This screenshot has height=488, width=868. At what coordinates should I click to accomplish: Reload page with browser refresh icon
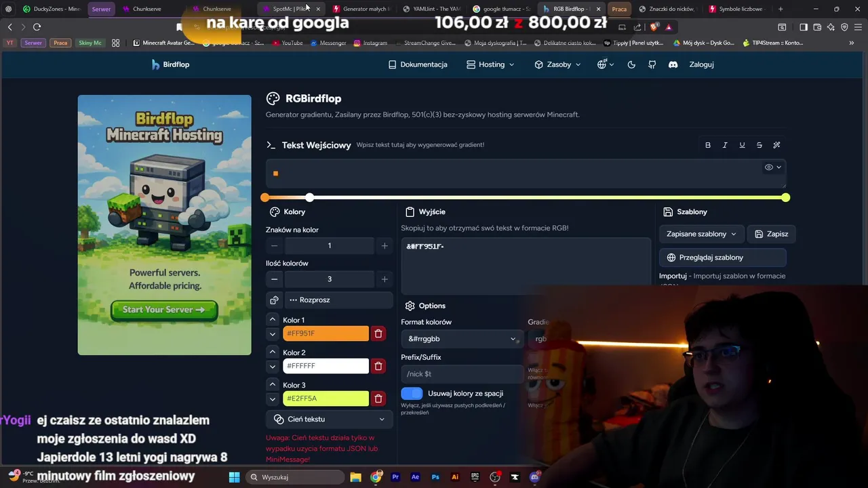[37, 26]
